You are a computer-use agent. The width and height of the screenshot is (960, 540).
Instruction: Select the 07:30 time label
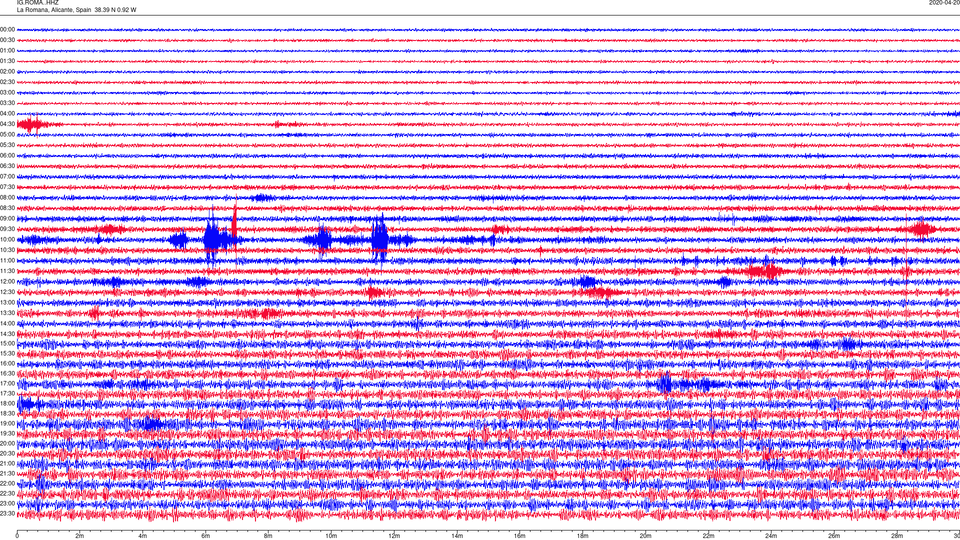tap(7, 187)
